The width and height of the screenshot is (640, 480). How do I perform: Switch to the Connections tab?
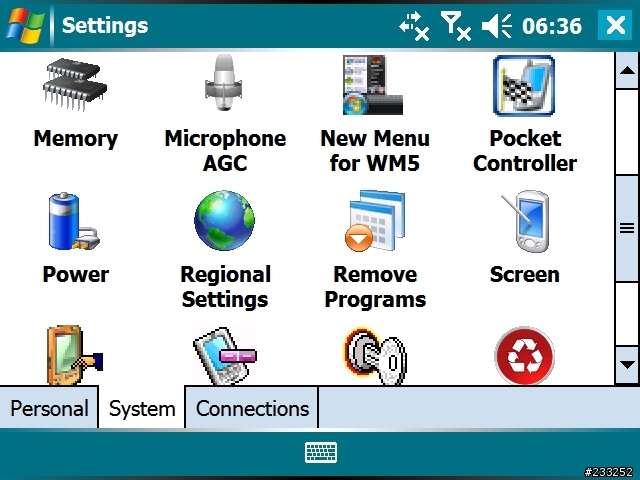(x=252, y=408)
